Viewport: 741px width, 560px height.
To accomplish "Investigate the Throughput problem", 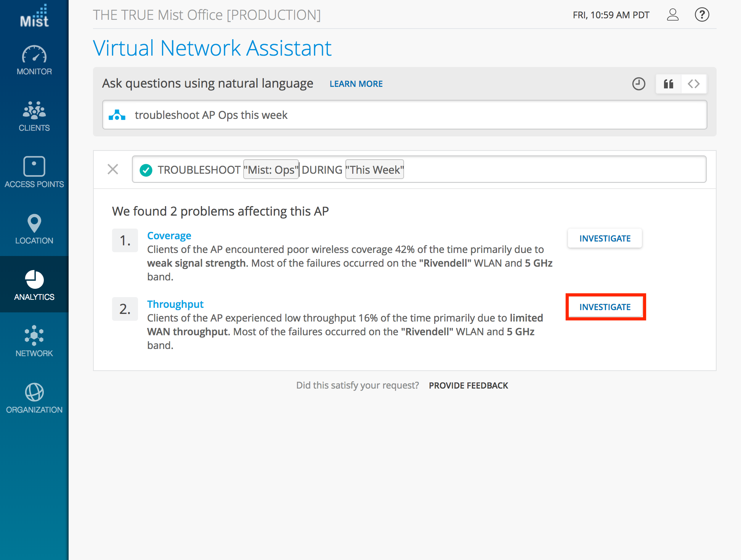I will pos(605,307).
